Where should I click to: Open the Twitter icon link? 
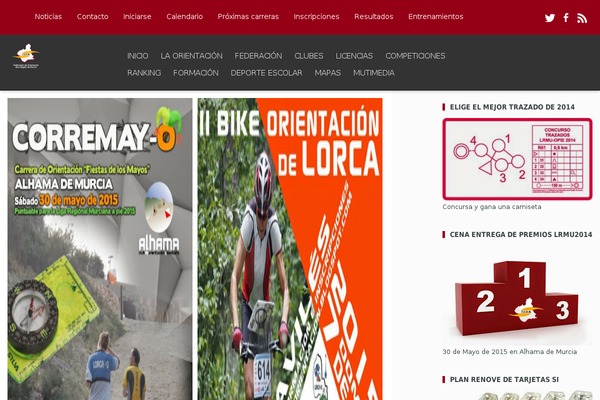pyautogui.click(x=550, y=18)
